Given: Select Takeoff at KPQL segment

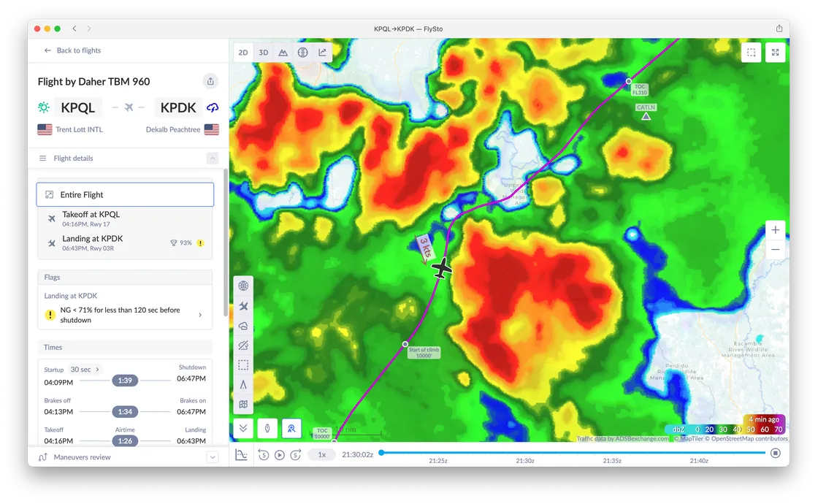Looking at the screenshot, I should pyautogui.click(x=125, y=218).
